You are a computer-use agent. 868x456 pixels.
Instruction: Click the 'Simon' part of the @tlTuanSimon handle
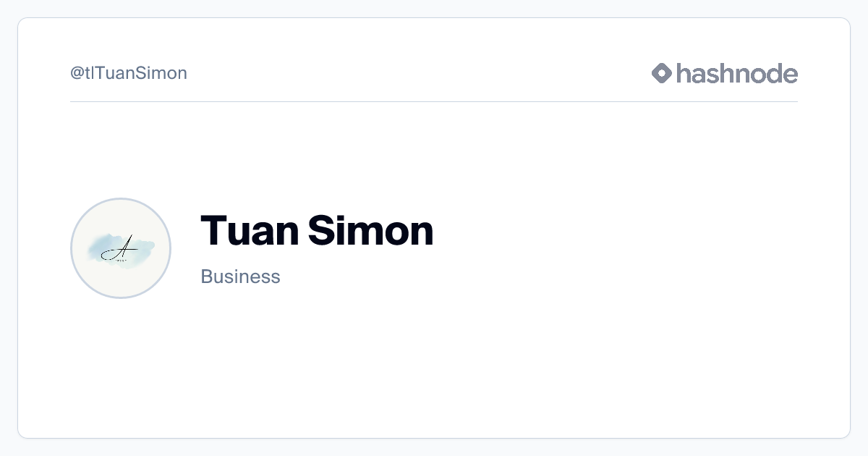click(x=167, y=73)
